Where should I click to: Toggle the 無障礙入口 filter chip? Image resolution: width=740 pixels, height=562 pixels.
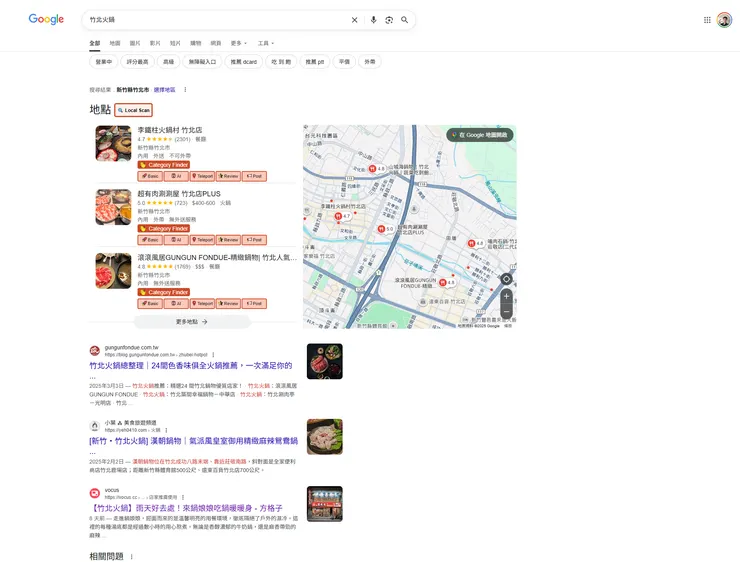click(x=202, y=62)
